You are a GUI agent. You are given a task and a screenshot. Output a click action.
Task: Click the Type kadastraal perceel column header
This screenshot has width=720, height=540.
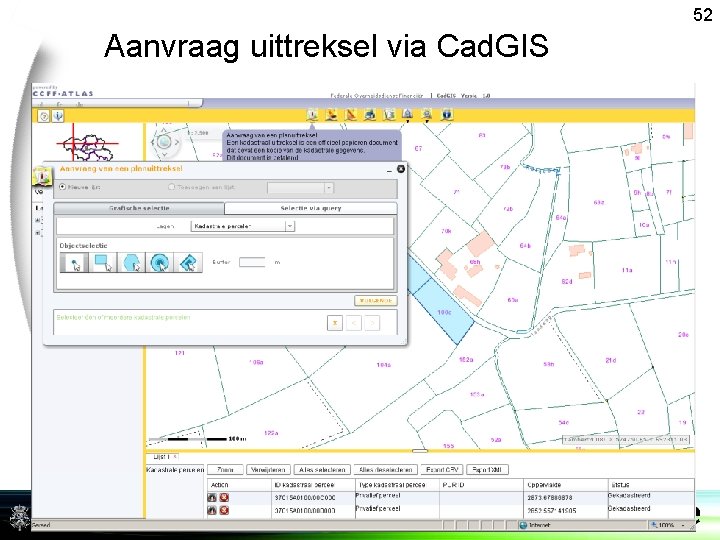[x=398, y=485]
